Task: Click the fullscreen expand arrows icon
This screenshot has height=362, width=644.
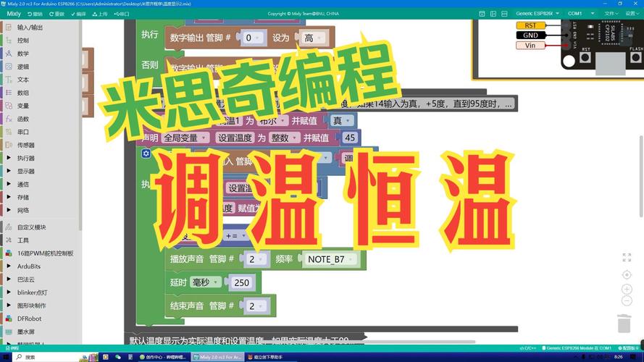Action: pos(627,257)
